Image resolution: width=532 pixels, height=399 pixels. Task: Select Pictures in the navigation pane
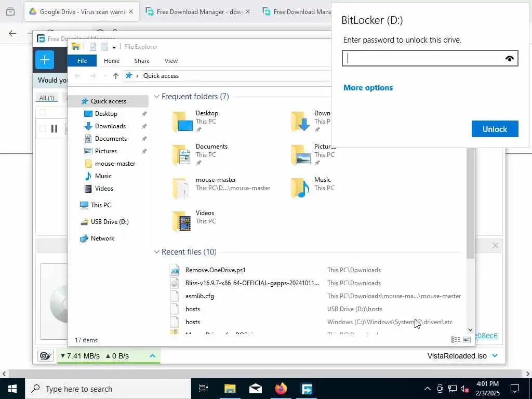click(106, 151)
